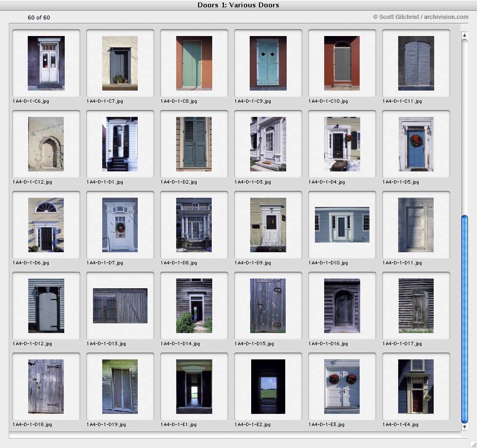The image size is (477, 448).
Task: Click the filename label 1A4-D-1-D10.jpg
Action: pyautogui.click(x=328, y=262)
